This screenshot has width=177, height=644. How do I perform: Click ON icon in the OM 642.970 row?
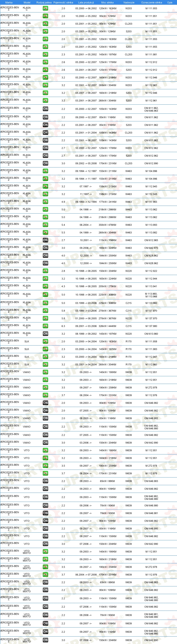[x=45, y=248]
